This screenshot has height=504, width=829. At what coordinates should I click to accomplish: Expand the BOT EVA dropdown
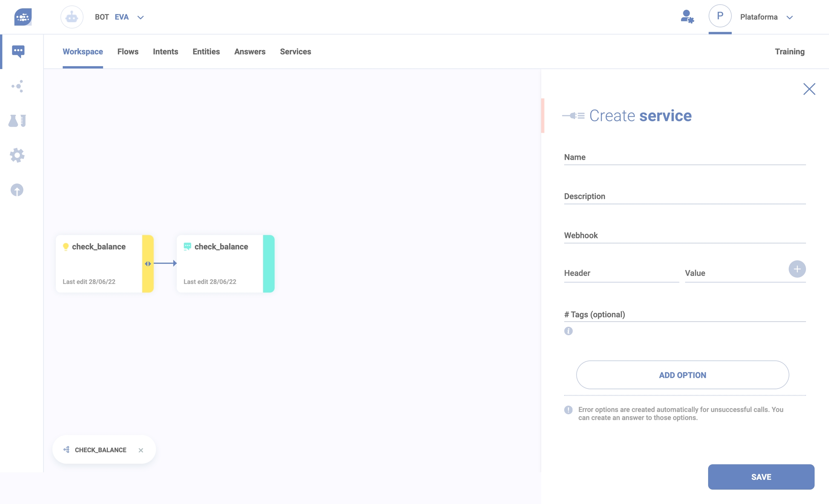(141, 17)
